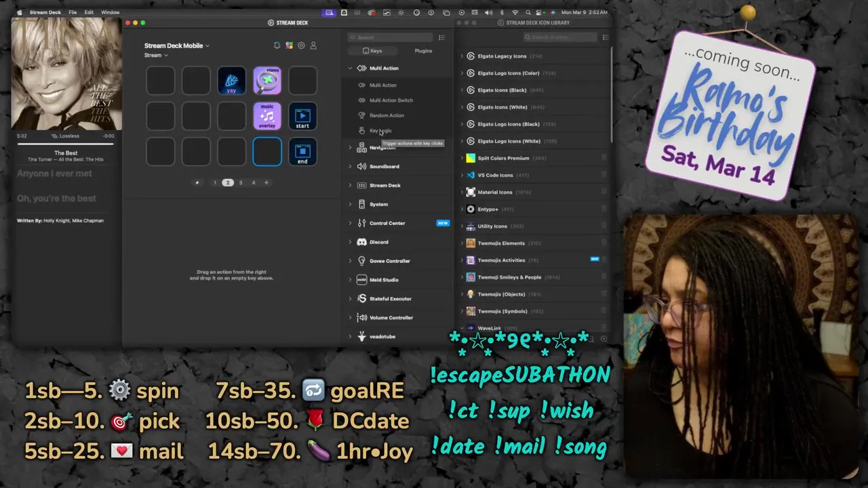Open the Stream Deck app menu
This screenshot has height=488, width=868.
(45, 12)
